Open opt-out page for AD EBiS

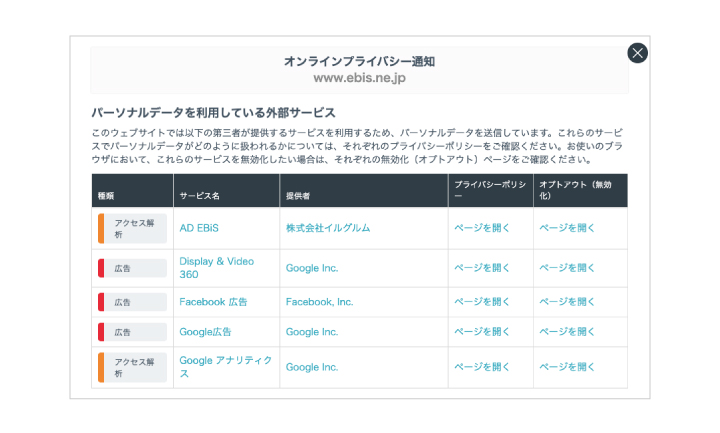[567, 228]
